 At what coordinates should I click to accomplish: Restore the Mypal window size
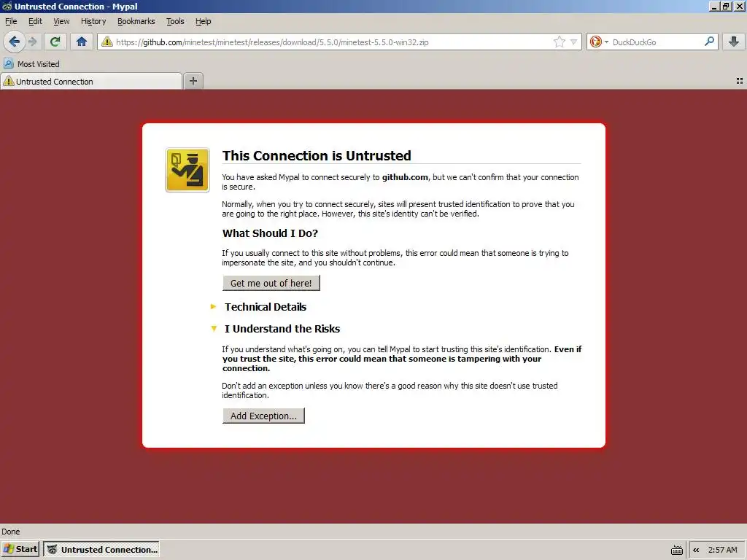point(726,6)
